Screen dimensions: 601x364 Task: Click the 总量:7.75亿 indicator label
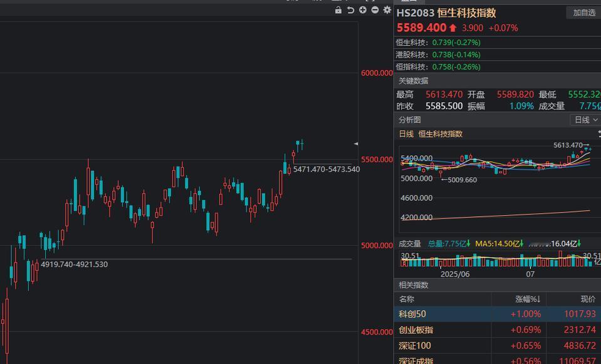pos(449,243)
